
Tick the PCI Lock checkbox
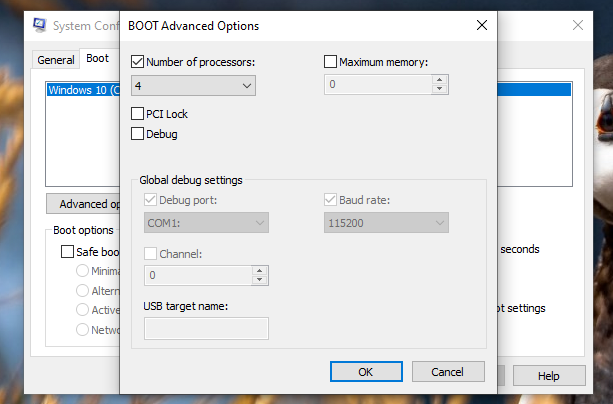coord(138,114)
